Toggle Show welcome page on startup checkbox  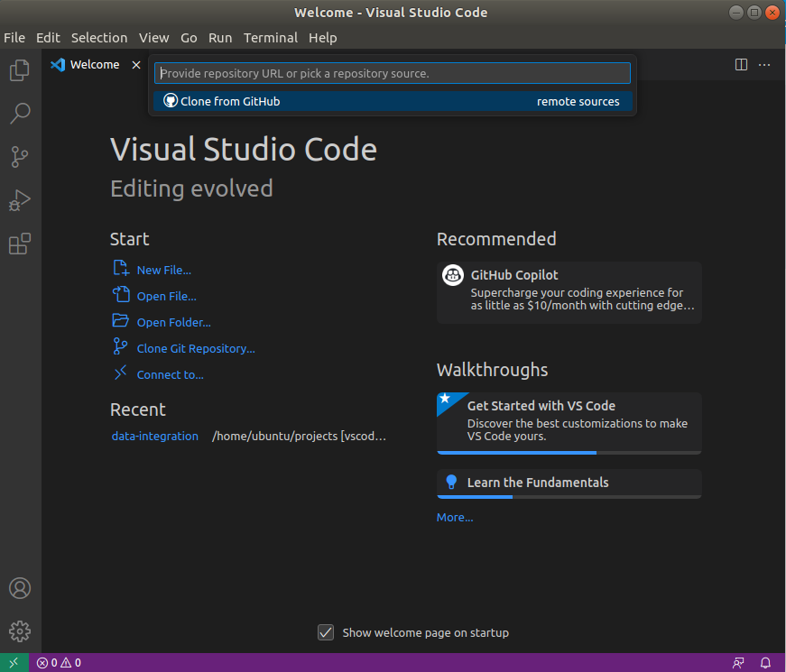[x=326, y=632]
